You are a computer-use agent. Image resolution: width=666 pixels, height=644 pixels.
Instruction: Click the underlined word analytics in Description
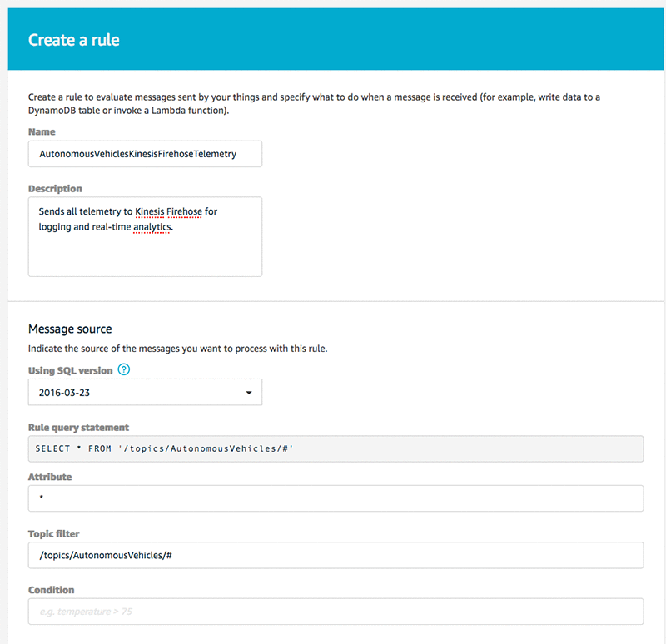coord(152,227)
